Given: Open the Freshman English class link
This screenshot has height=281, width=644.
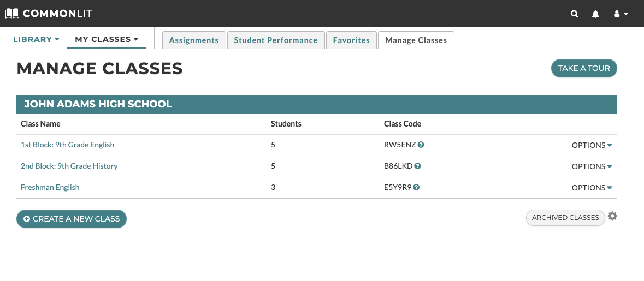Looking at the screenshot, I should (x=50, y=188).
